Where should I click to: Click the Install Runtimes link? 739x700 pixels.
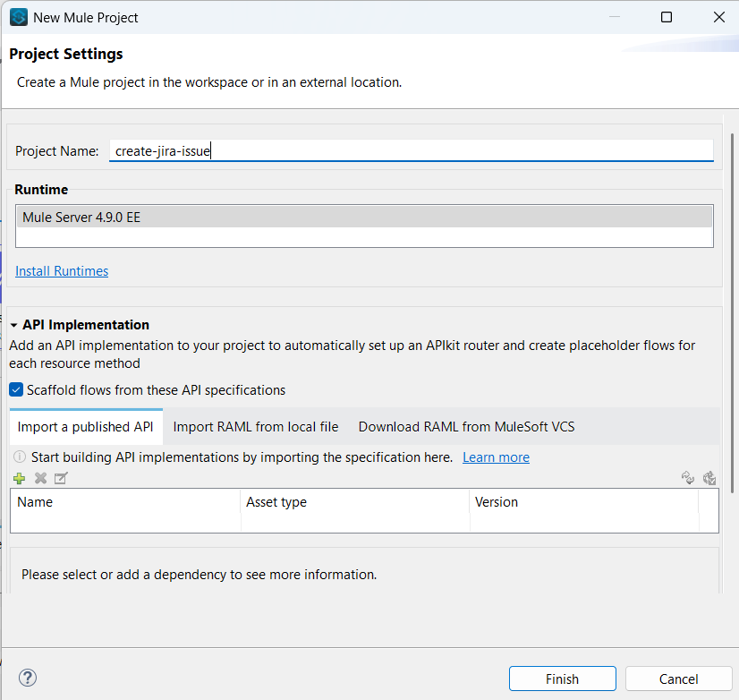[x=62, y=271]
